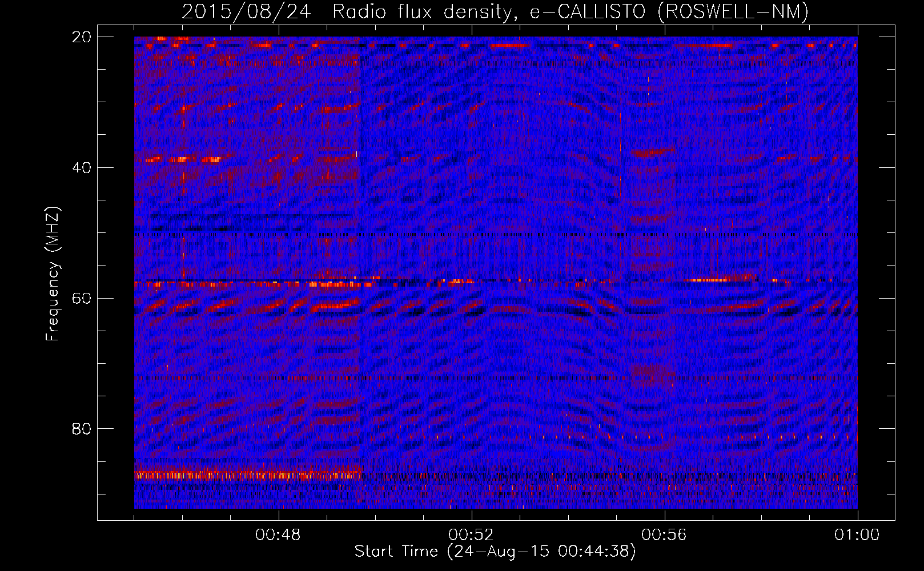Click the 'Frequency (MHZ)' axis label
The image size is (924, 571).
53,274
